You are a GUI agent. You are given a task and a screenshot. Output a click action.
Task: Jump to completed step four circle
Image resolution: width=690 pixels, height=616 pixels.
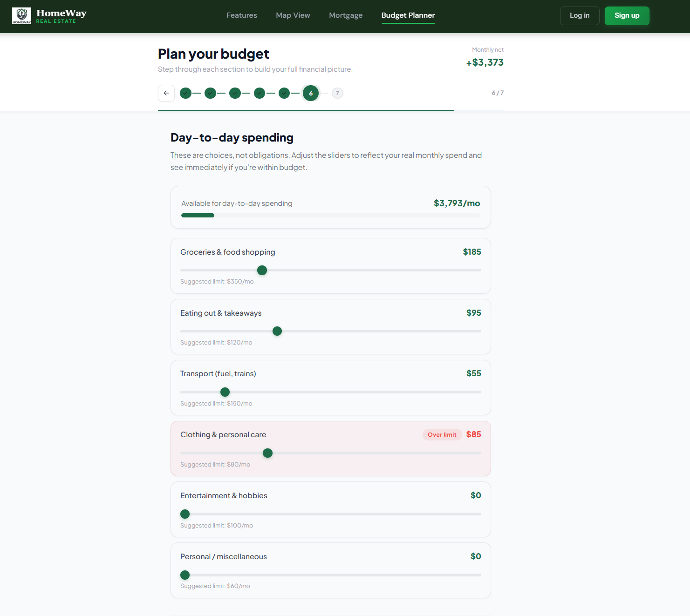coord(260,93)
